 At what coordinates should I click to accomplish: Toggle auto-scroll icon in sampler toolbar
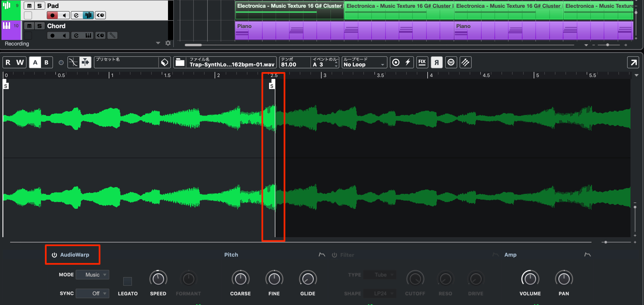[x=85, y=62]
